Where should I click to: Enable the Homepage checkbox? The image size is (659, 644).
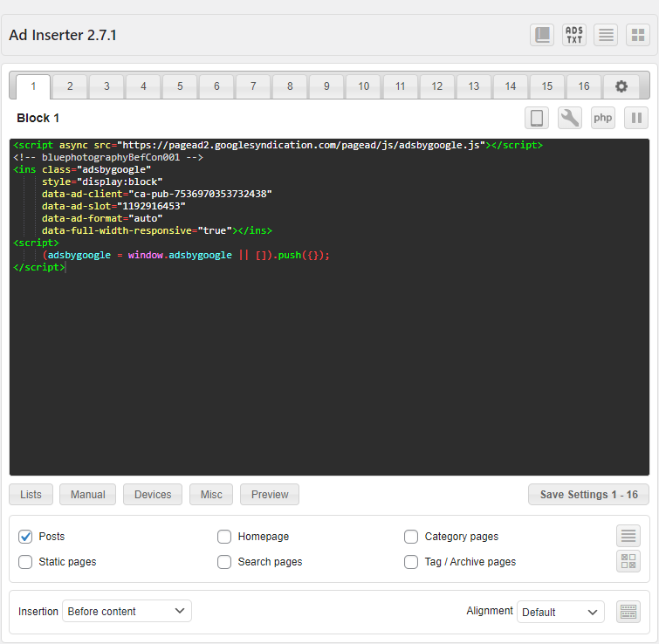point(224,537)
